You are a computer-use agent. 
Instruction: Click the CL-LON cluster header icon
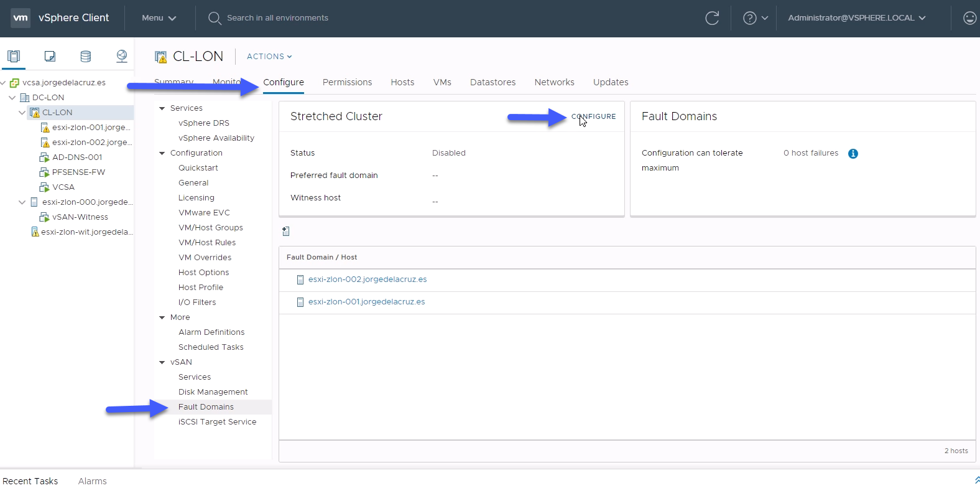point(161,57)
